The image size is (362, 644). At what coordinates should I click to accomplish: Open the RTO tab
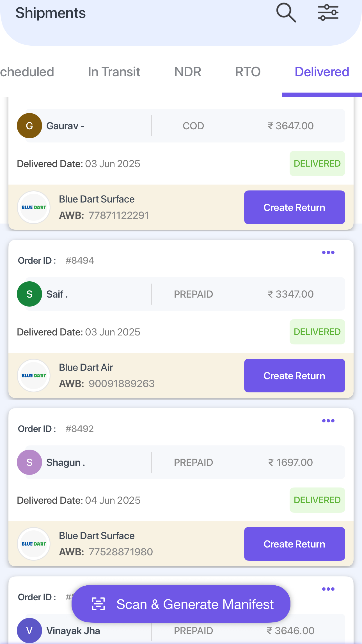[248, 72]
